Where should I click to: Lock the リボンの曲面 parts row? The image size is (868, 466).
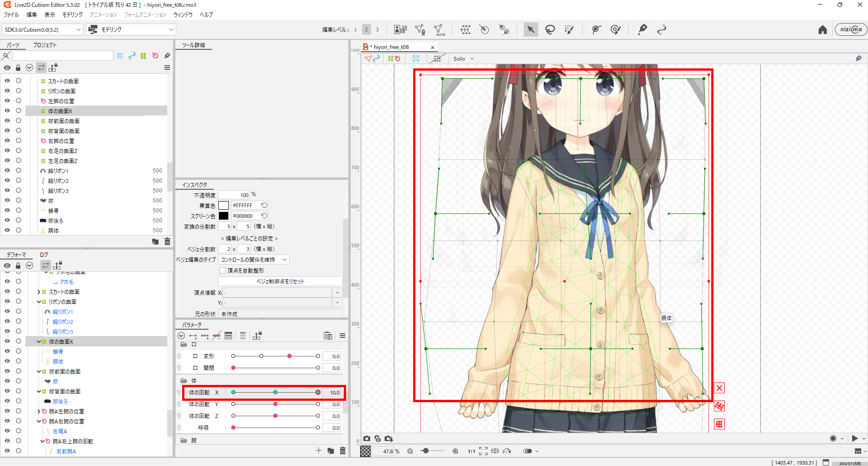coord(19,91)
